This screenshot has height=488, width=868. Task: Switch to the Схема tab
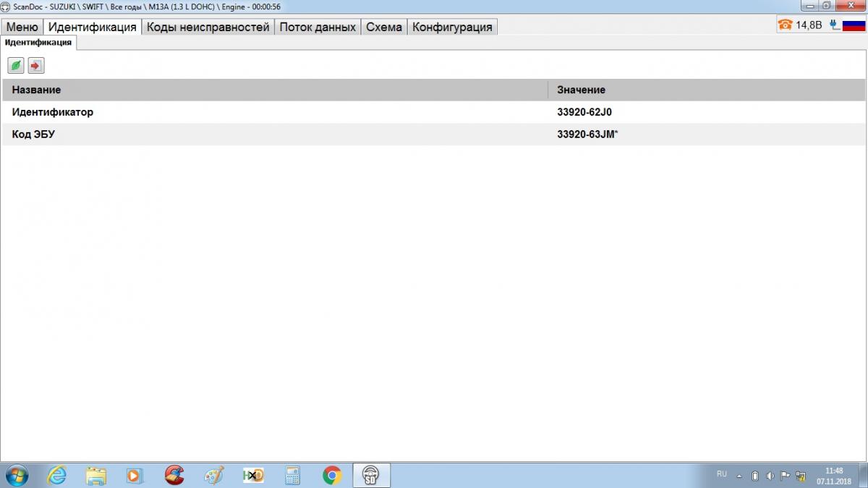(x=384, y=27)
